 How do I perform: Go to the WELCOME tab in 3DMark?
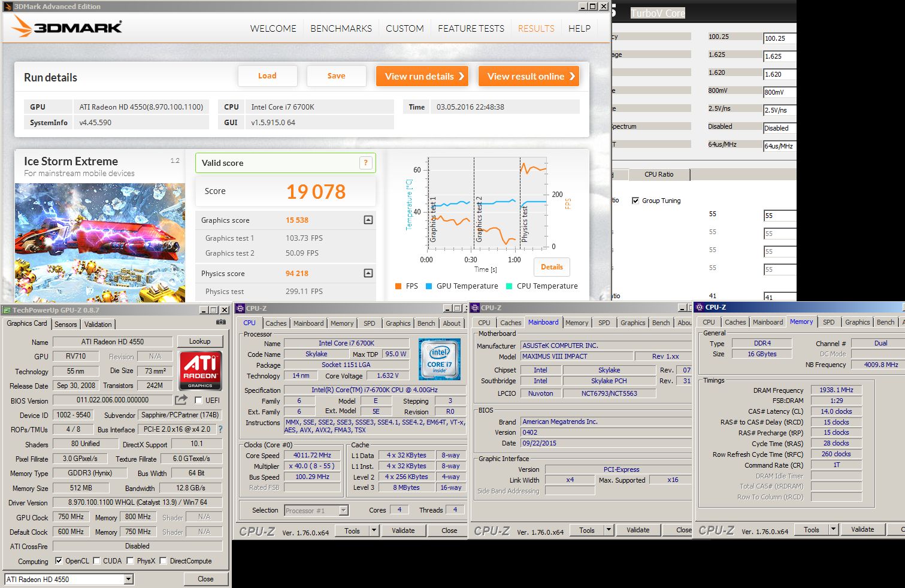[273, 28]
